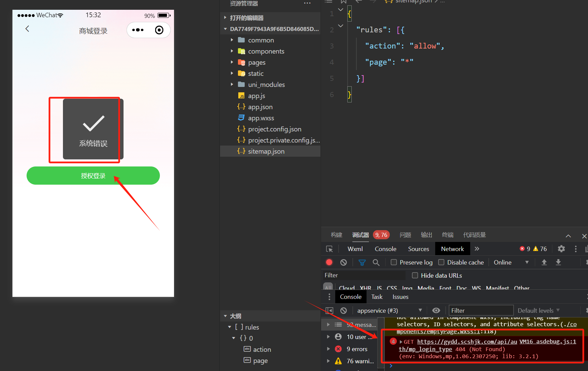Viewport: 588px width, 371px height.
Task: Enable the Disable cache checkbox
Action: pyautogui.click(x=441, y=262)
